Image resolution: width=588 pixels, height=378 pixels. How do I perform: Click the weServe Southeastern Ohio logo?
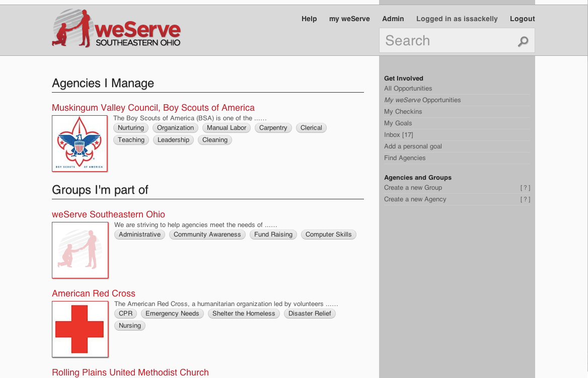pyautogui.click(x=116, y=29)
